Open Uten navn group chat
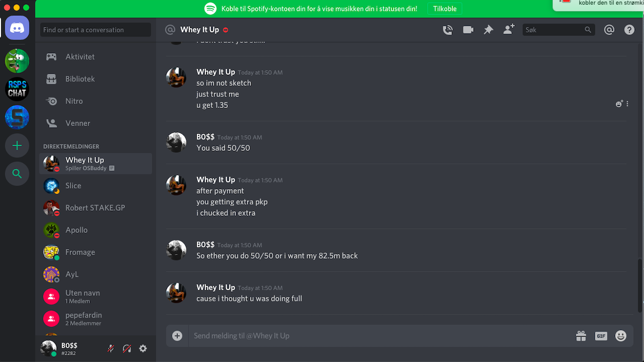This screenshot has width=644, height=362. (96, 296)
